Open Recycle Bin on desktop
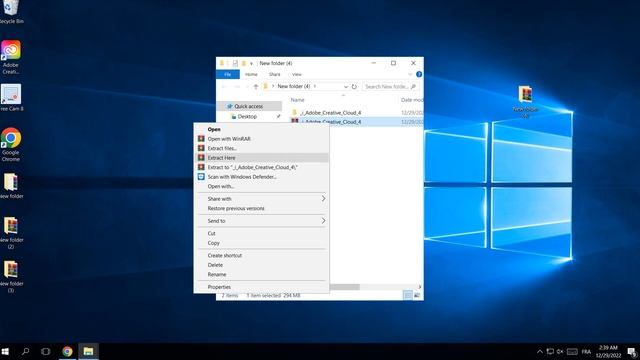The height and width of the screenshot is (360, 640). click(x=11, y=12)
